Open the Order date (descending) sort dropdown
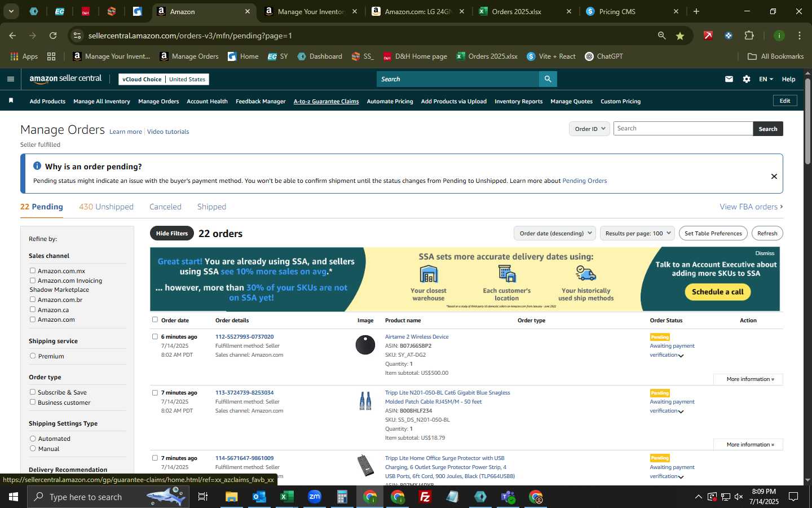This screenshot has width=812, height=508. pos(555,233)
